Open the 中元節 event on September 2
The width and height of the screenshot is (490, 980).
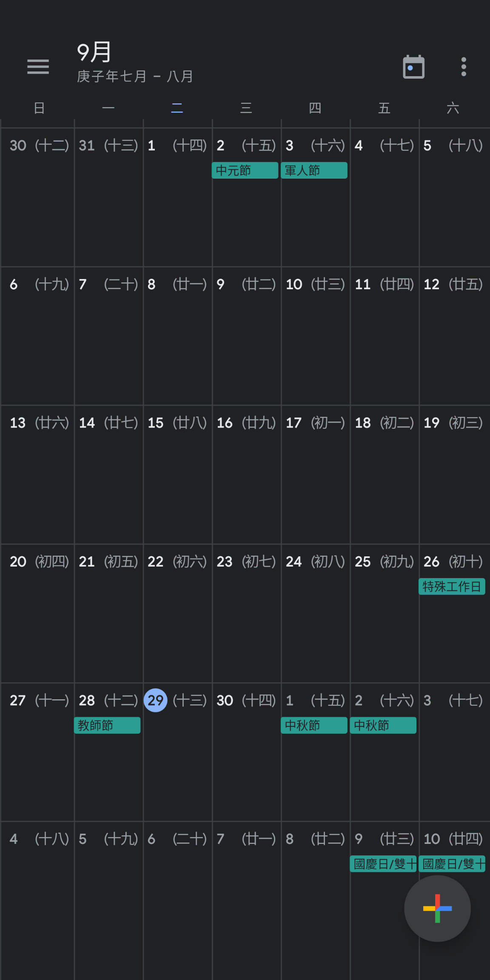pos(245,171)
